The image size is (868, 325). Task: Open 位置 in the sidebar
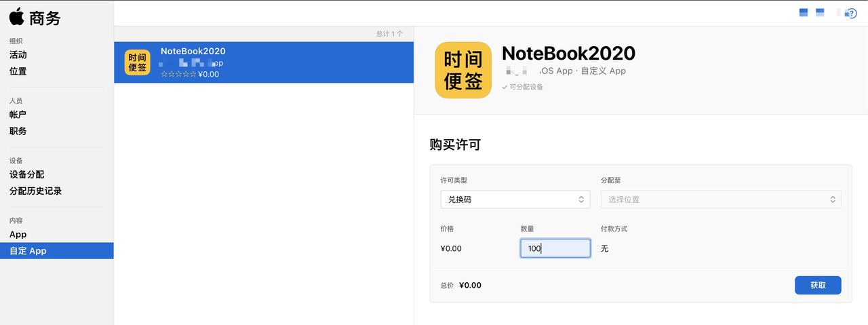[18, 71]
